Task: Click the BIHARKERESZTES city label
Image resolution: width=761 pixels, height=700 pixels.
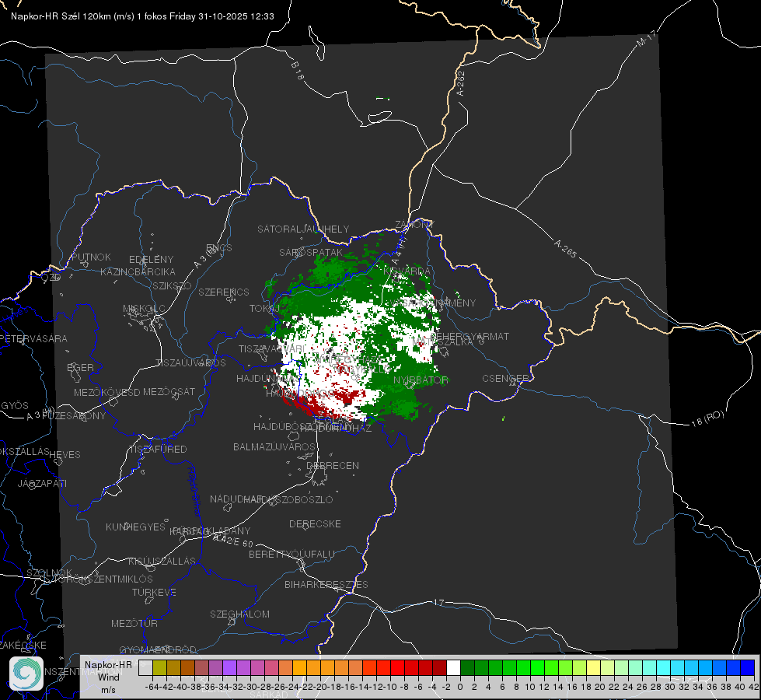Action: [x=326, y=584]
